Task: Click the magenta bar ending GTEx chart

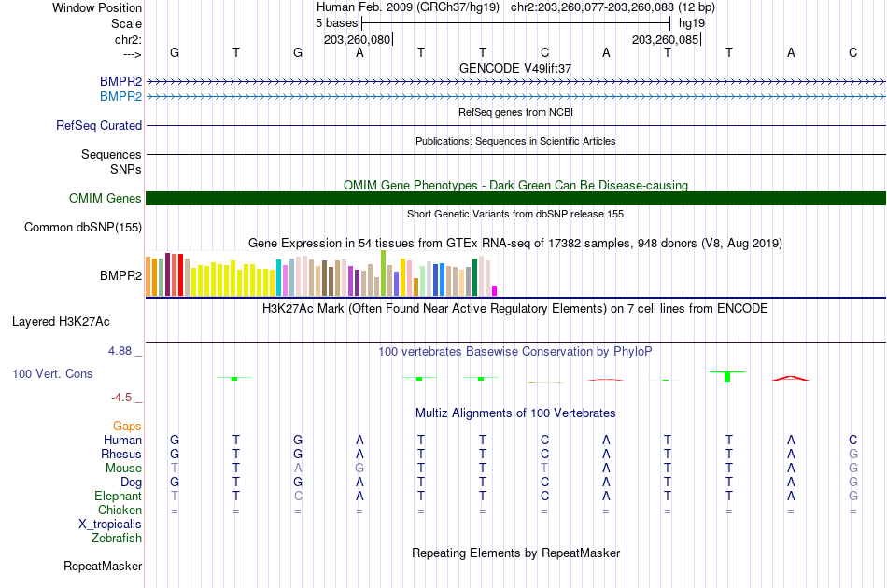Action: coord(494,290)
